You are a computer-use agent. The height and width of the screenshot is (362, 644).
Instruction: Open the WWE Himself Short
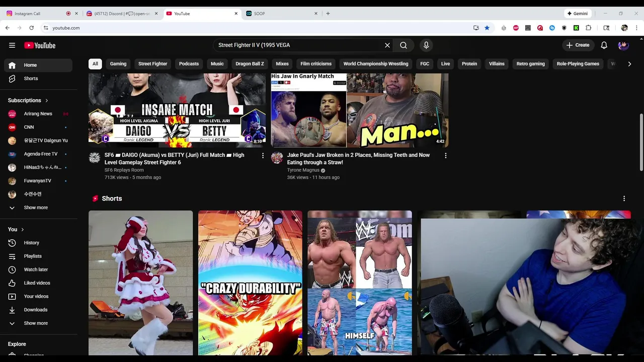pos(360,283)
